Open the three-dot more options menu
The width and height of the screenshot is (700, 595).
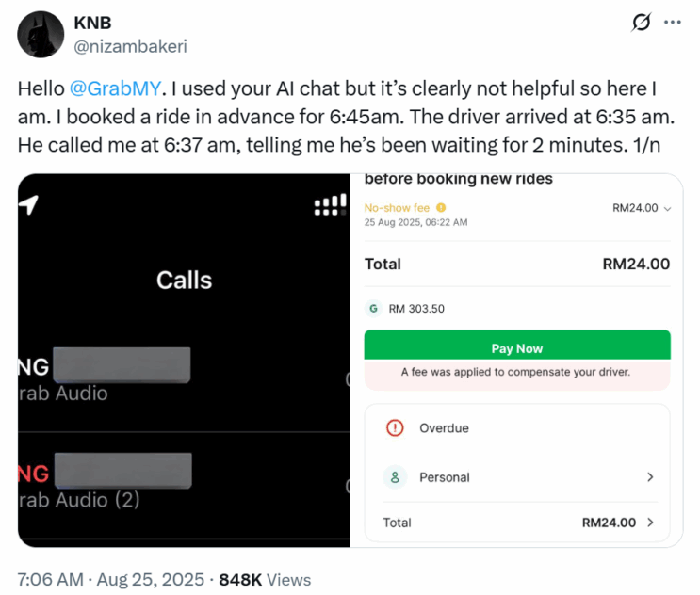672,22
